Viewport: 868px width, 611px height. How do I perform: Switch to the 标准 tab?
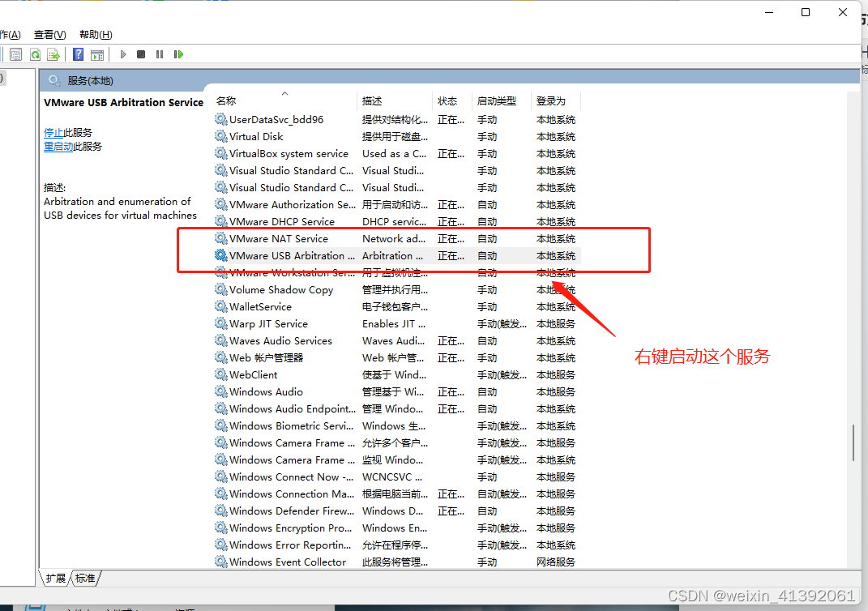coord(85,579)
